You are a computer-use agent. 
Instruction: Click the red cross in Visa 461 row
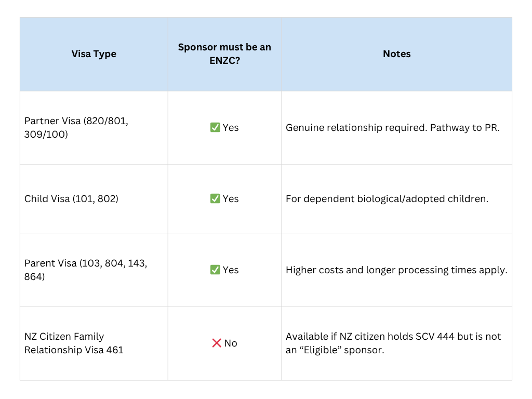217,343
